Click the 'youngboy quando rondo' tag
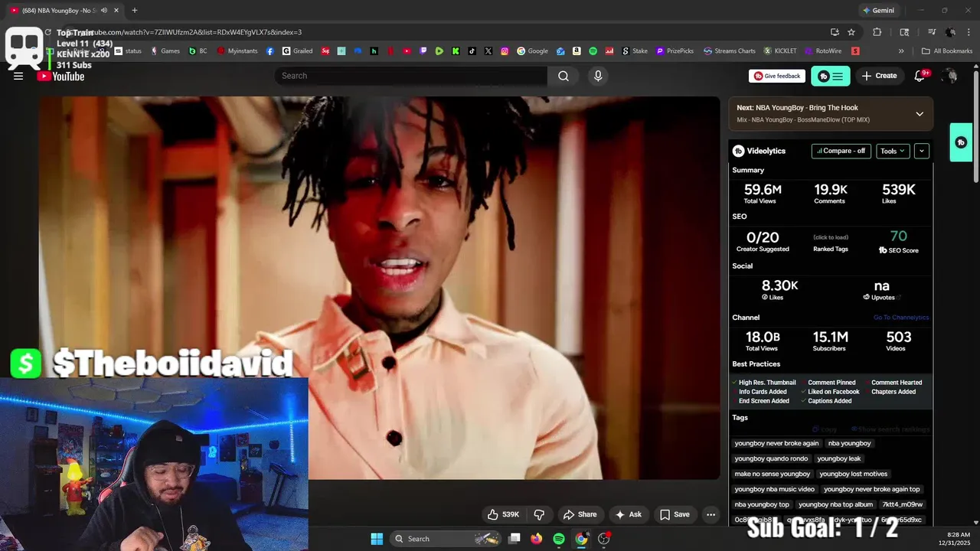 [x=771, y=458]
